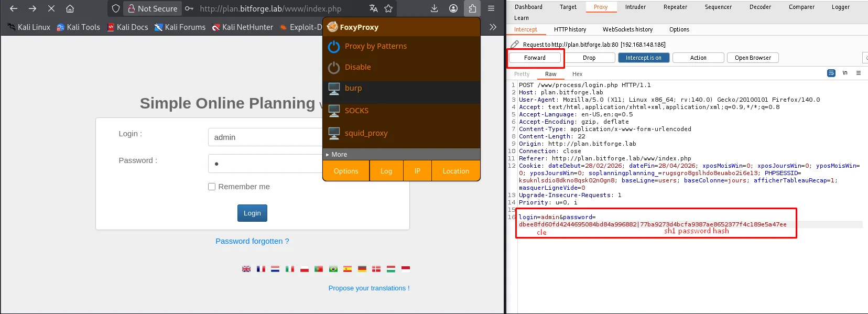The height and width of the screenshot is (314, 868).
Task: Select the Danish flag
Action: (x=376, y=269)
